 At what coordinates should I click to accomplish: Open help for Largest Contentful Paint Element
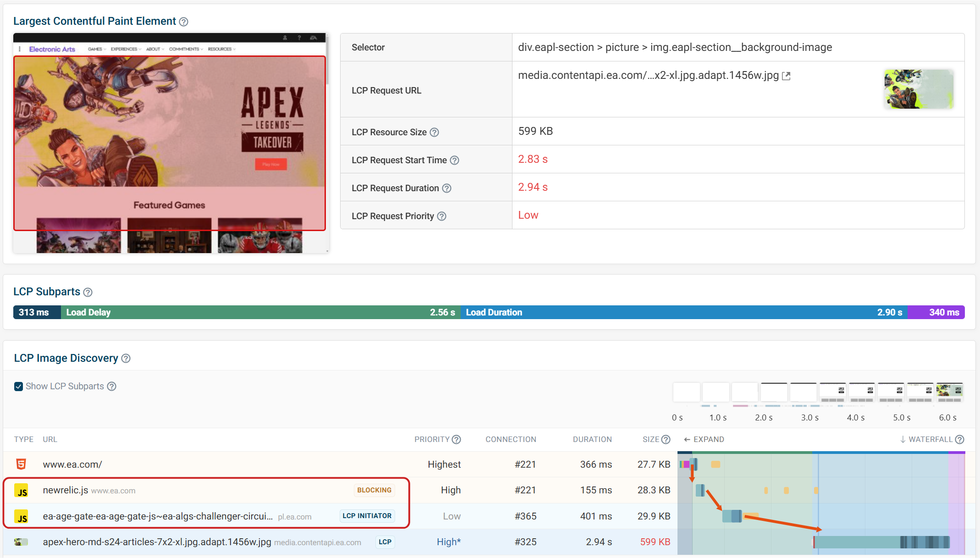(x=183, y=22)
